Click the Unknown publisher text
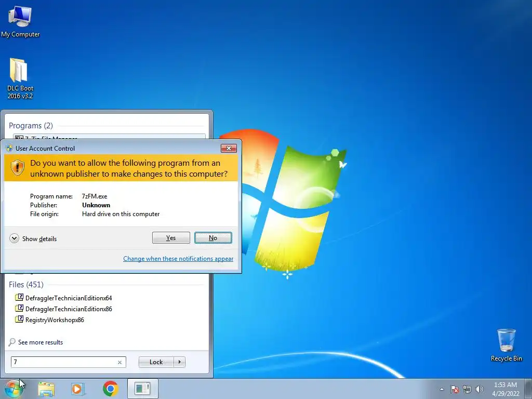This screenshot has width=532, height=399. coord(96,205)
